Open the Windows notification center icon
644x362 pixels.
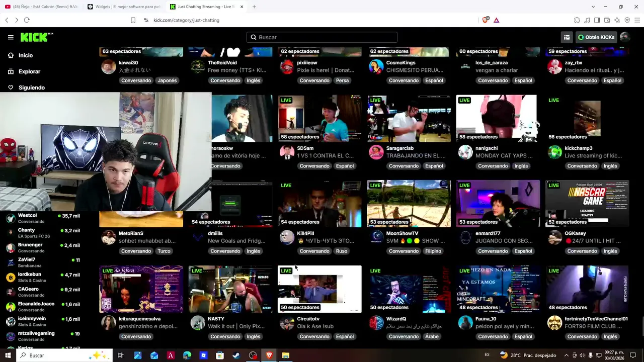point(633,355)
